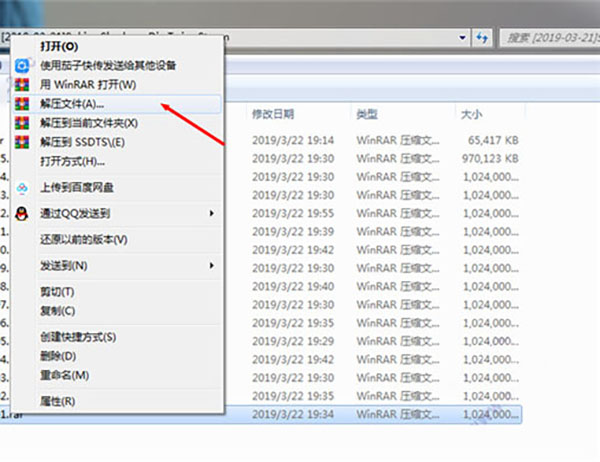
Task: Choose 用 WinRAR 打开(W)
Action: 117,85
